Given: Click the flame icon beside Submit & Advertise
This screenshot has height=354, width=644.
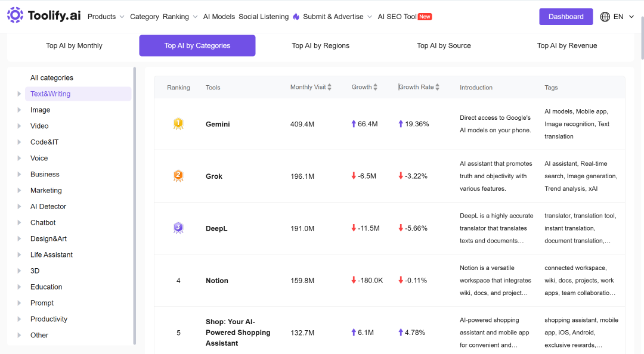Looking at the screenshot, I should click(x=296, y=17).
